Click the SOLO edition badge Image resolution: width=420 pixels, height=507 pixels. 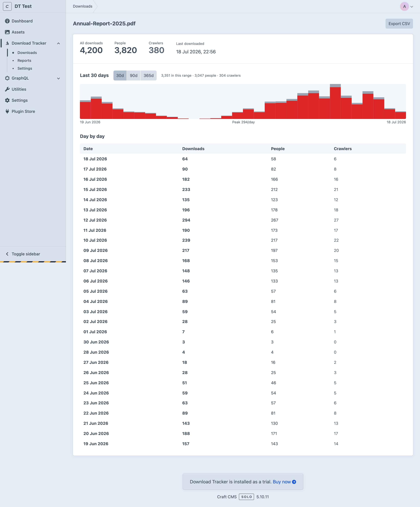(246, 497)
